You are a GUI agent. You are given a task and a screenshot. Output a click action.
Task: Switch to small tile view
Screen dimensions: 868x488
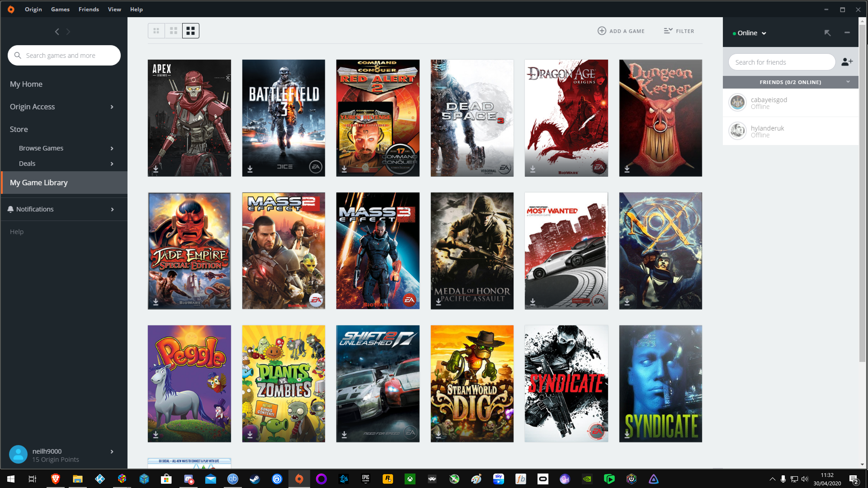(156, 31)
